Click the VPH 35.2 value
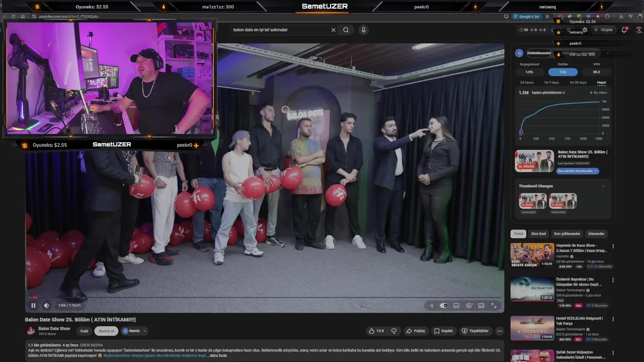 (x=596, y=72)
